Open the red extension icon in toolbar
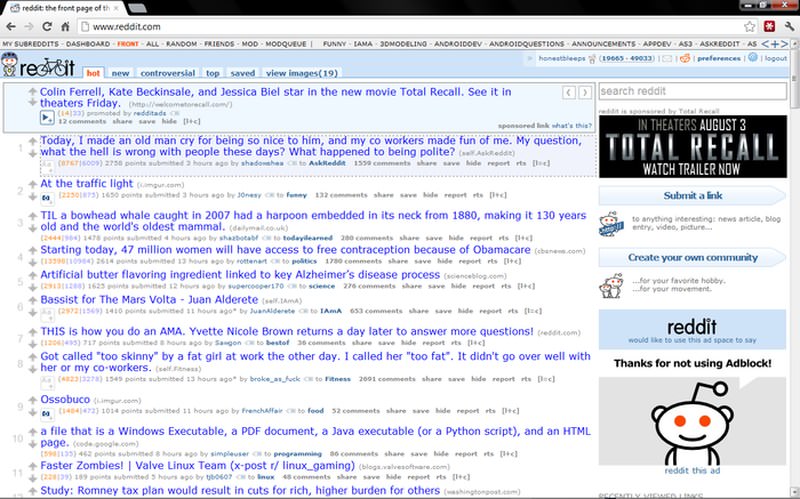This screenshot has height=499, width=800. 769,27
